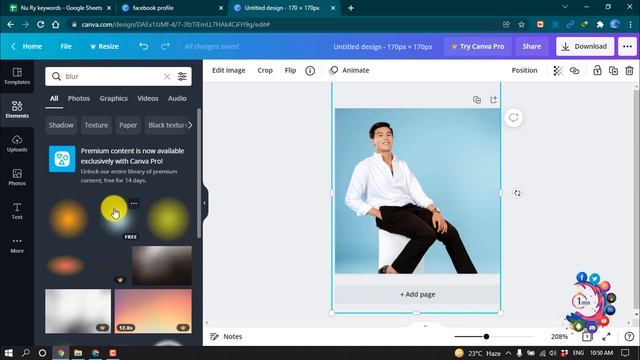Screen dimensions: 640x360
Task: Open File Explorer from taskbar
Action: click(78, 353)
